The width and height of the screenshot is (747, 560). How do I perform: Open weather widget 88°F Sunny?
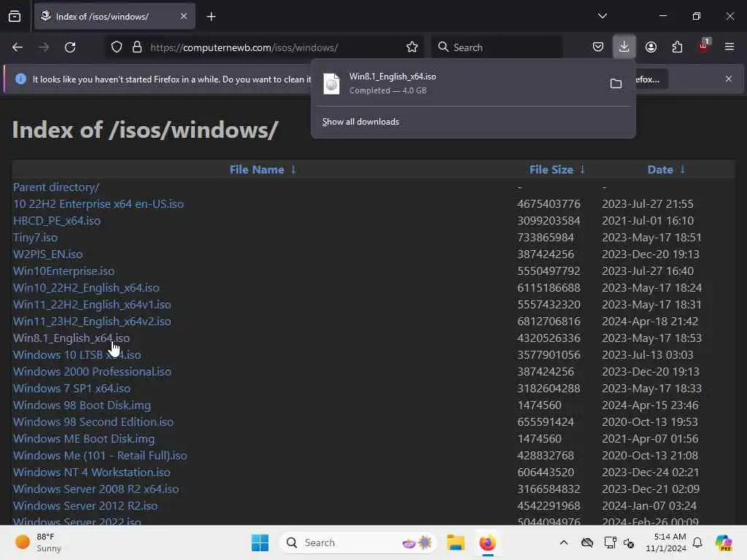[39, 542]
